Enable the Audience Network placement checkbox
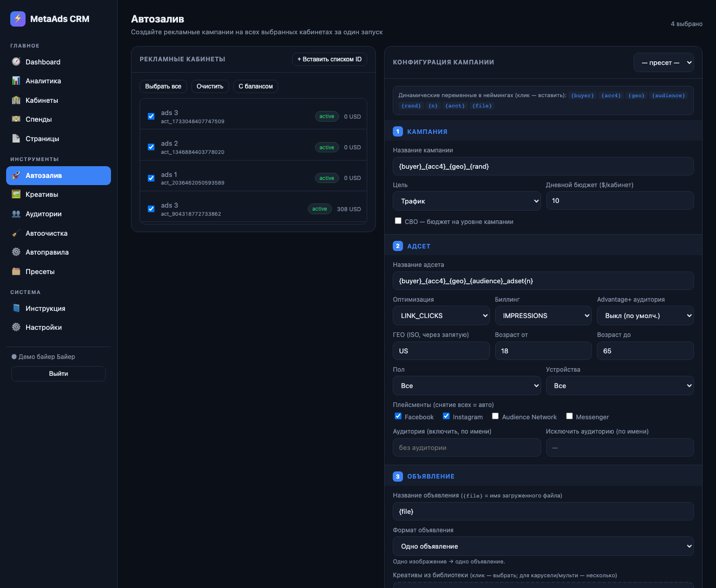Screen dimensions: 716x588 496,416
